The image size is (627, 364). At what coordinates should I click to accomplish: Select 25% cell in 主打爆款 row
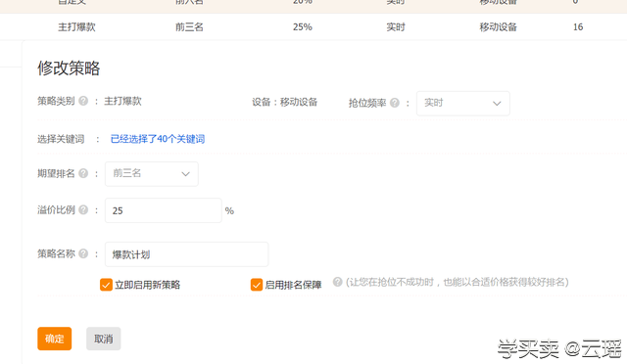point(303,26)
